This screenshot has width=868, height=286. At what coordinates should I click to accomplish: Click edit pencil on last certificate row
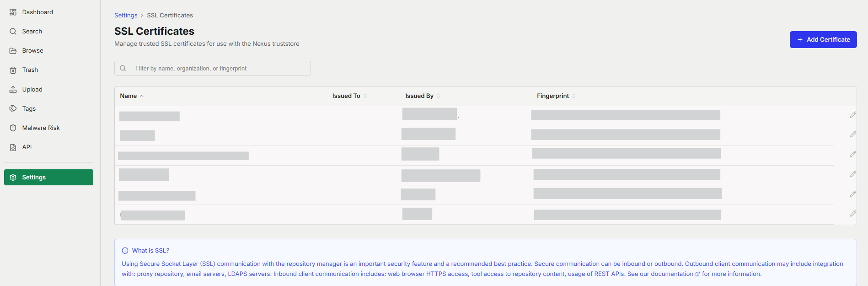853,214
